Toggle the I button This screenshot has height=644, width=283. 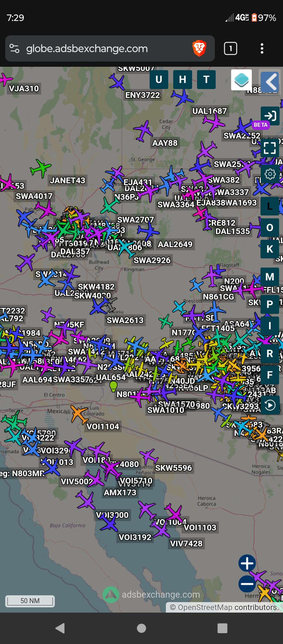coord(270,326)
